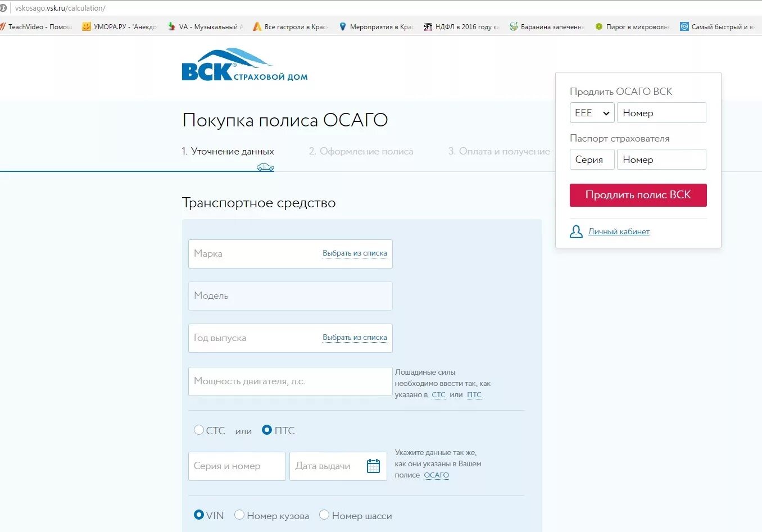Focus the ОСАГО policy Номер field
The image size is (762, 532).
pos(661,113)
